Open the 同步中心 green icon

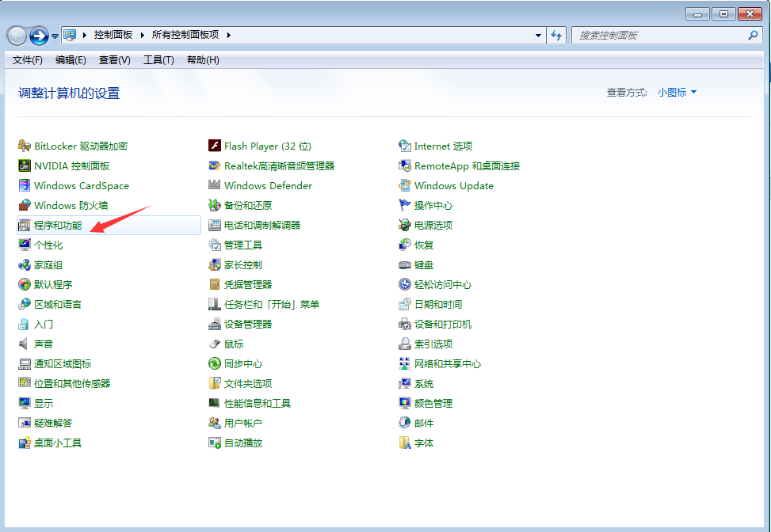215,363
